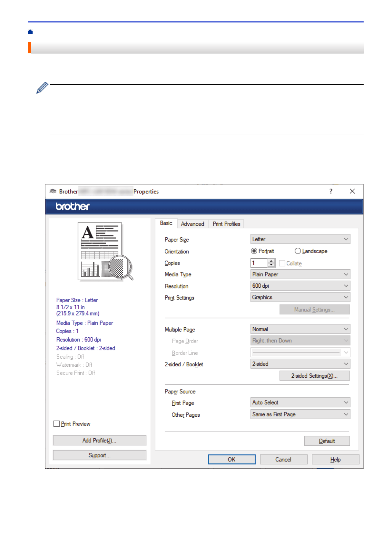Viewport: 392px width, 554px height.
Task: Click the Support button
Action: point(99,455)
